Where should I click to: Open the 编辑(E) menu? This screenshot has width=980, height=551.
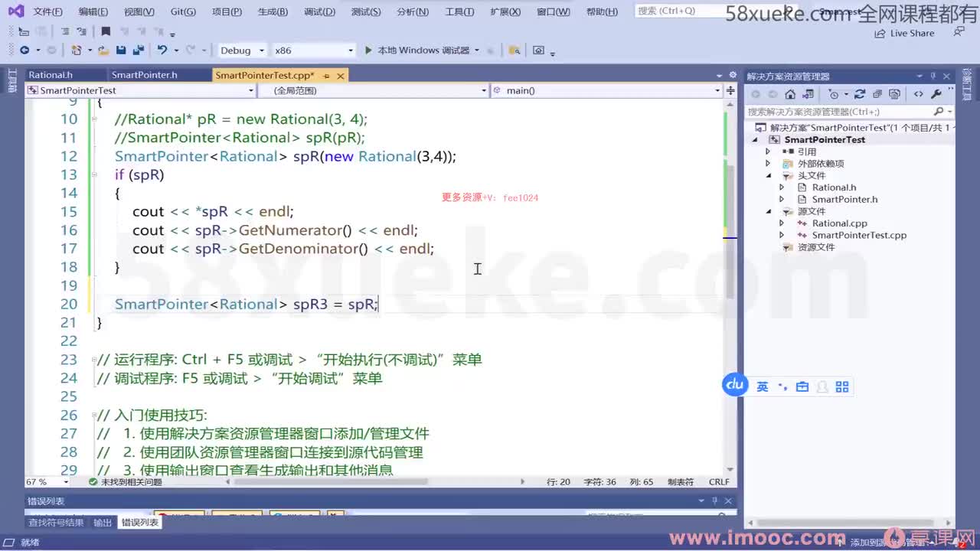coord(93,11)
